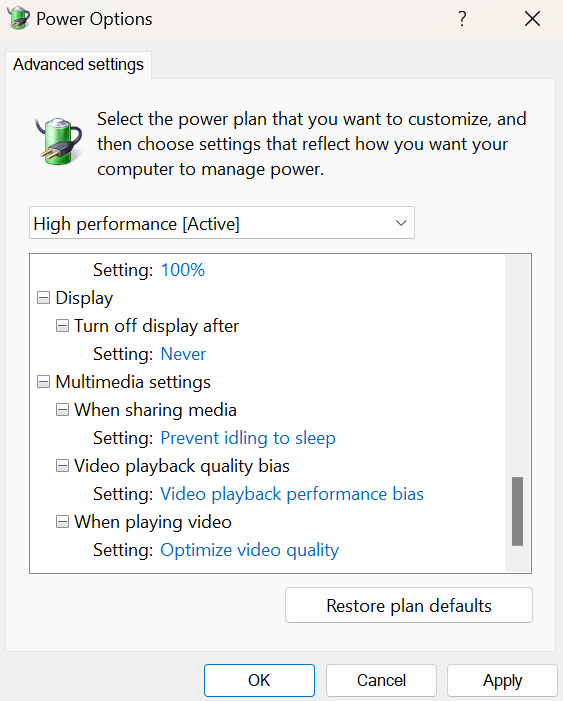Click the Apply button

[502, 680]
